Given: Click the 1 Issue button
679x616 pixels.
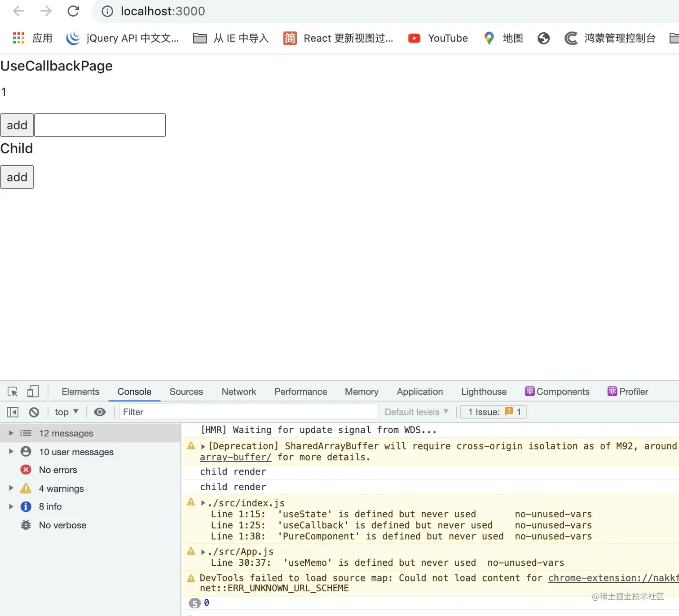Looking at the screenshot, I should pyautogui.click(x=494, y=412).
